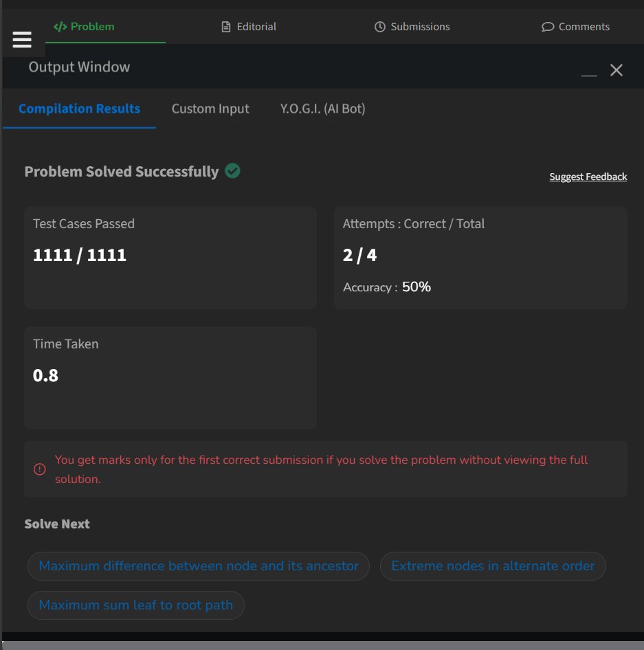
Task: Open the Submissions tab
Action: 412,27
